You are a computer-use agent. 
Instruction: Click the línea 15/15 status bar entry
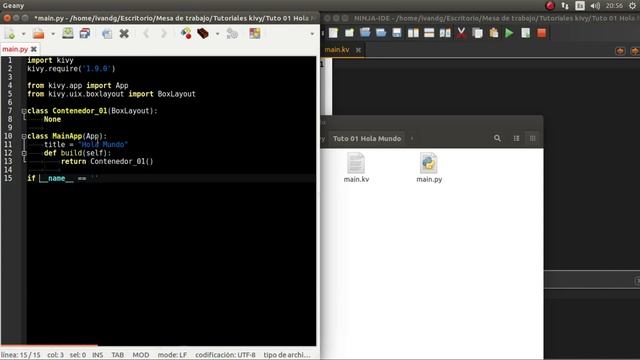click(x=20, y=355)
